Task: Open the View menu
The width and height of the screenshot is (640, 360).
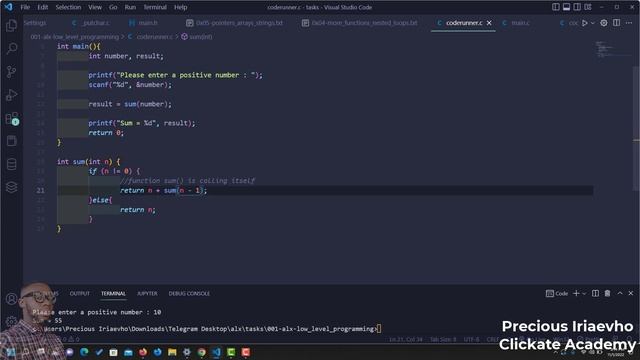Action: 95,7
